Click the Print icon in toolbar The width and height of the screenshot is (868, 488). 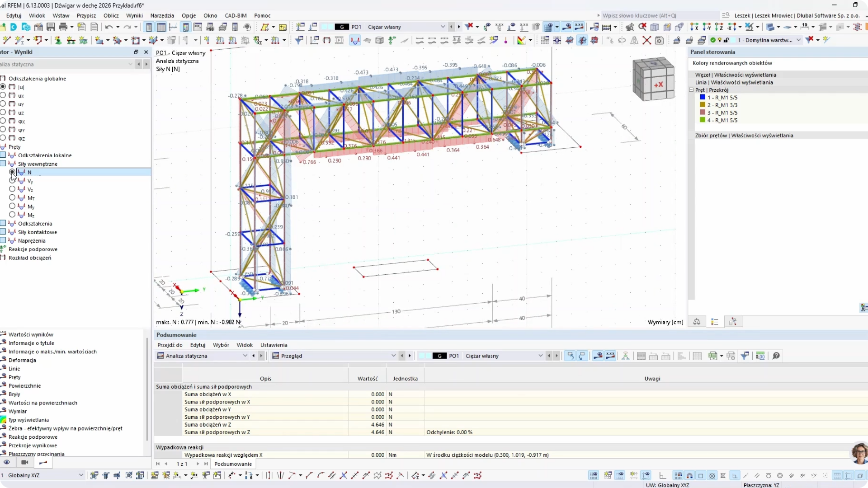[63, 27]
